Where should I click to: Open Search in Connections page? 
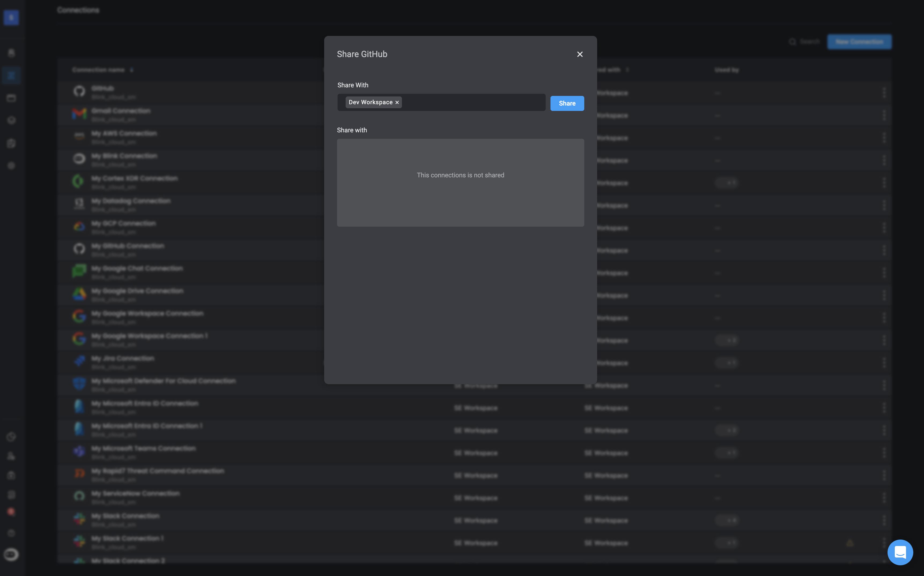point(804,42)
